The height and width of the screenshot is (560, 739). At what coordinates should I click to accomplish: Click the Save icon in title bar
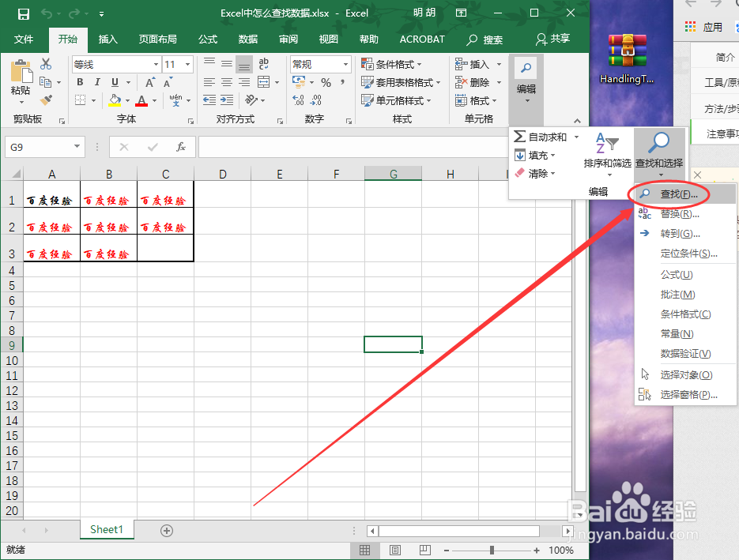23,13
